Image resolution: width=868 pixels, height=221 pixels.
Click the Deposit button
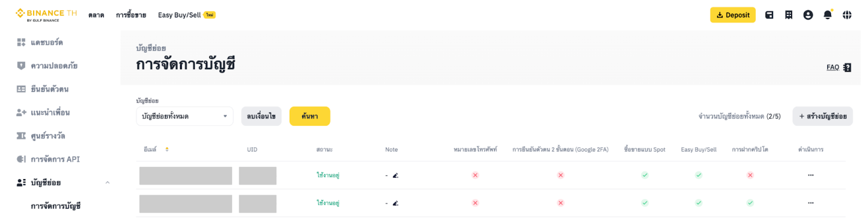point(732,15)
